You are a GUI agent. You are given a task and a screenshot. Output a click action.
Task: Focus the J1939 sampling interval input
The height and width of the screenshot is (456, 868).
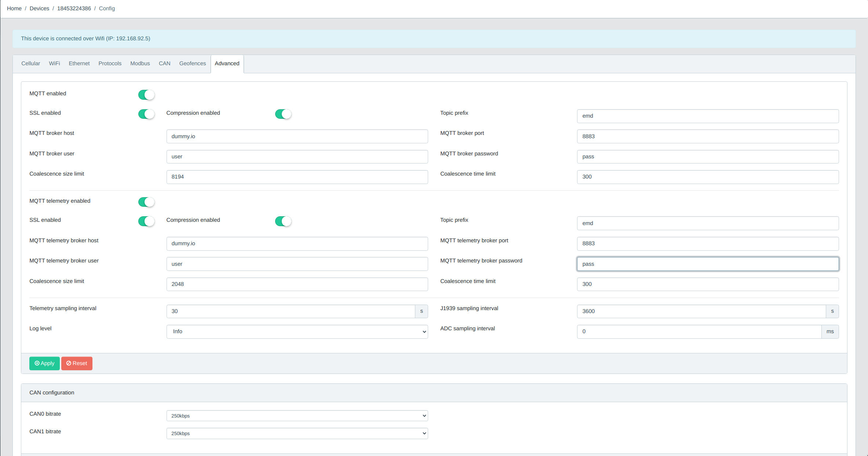click(x=701, y=311)
